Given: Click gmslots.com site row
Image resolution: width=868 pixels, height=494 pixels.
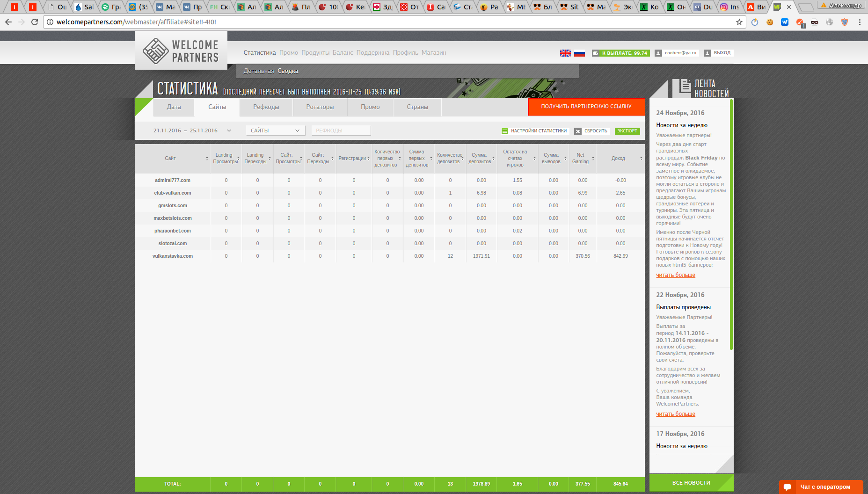Looking at the screenshot, I should point(389,206).
